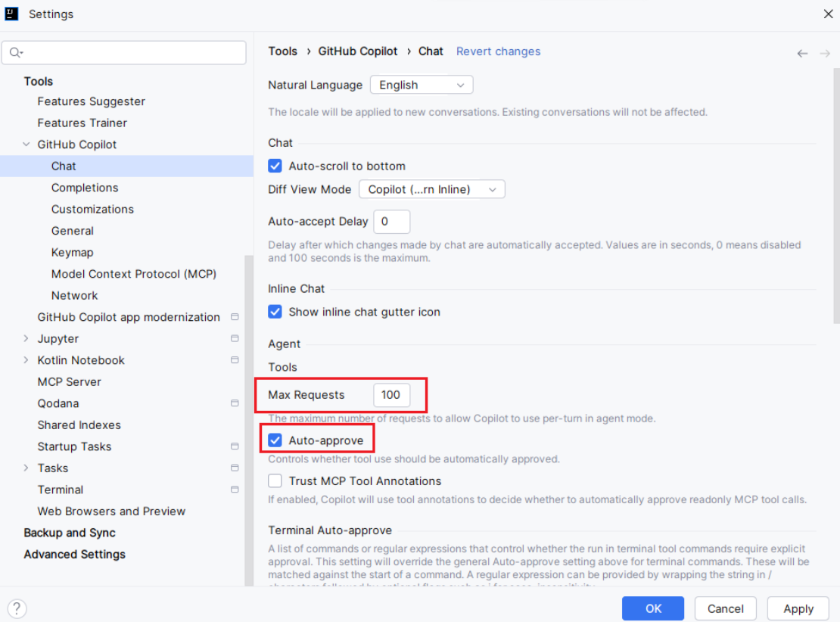Click the right panel vertical scrollbar
The height and width of the screenshot is (622, 840).
[836, 196]
